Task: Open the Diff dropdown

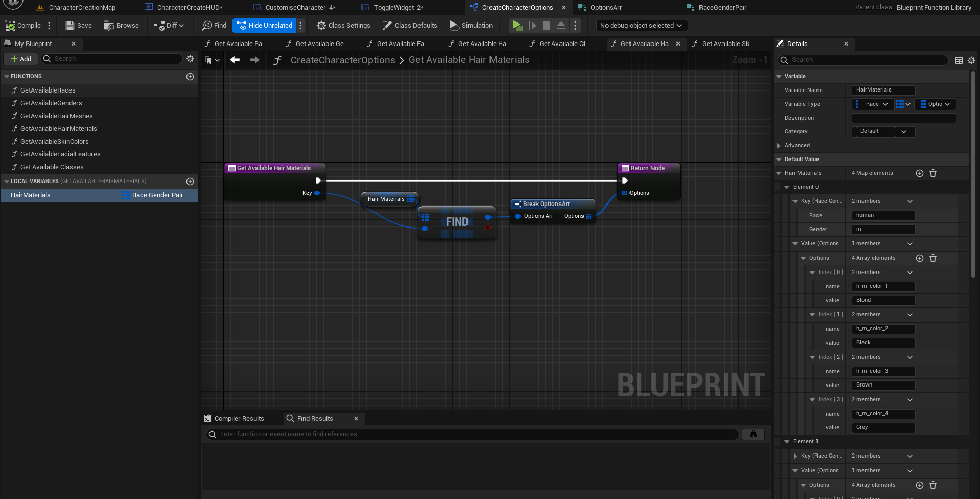Action: [169, 26]
